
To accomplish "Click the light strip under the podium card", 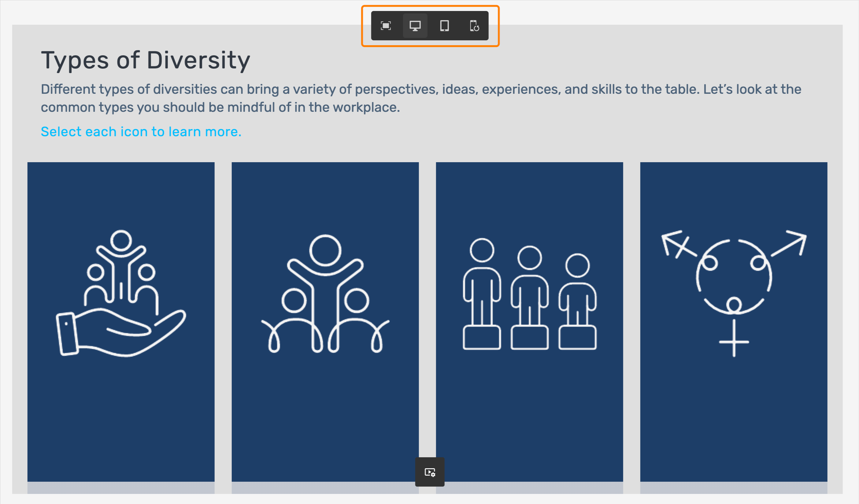I will coord(529,488).
